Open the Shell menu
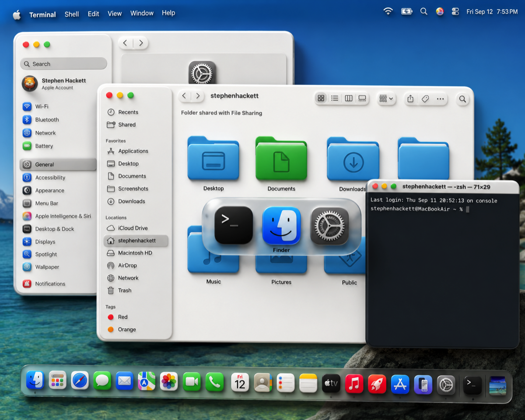This screenshot has height=420, width=525. coord(72,14)
